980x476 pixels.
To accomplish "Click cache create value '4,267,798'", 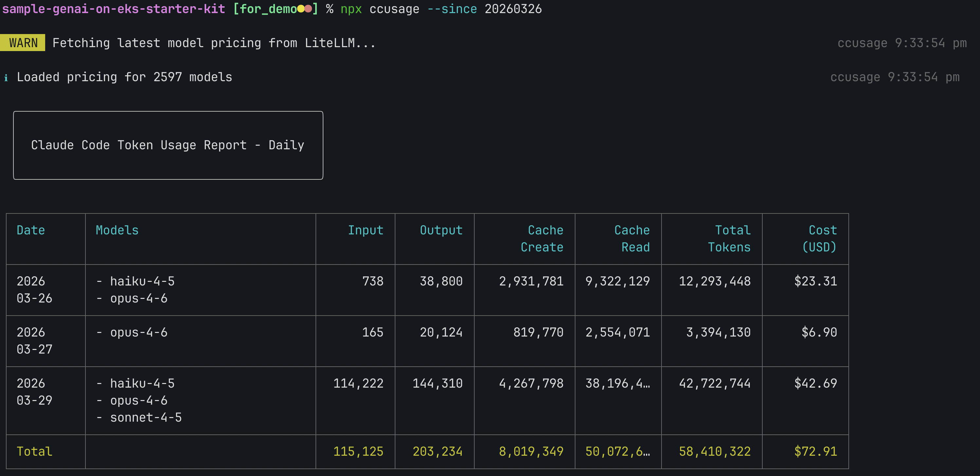I will pyautogui.click(x=531, y=383).
